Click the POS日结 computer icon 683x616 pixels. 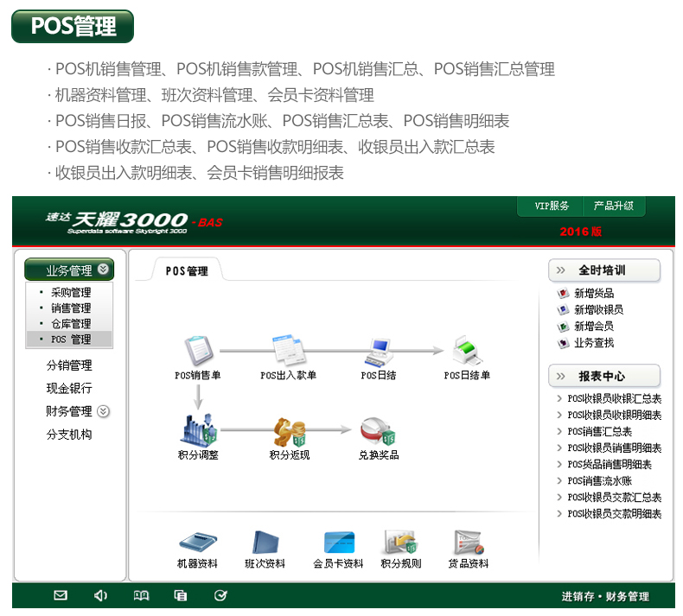pyautogui.click(x=379, y=352)
